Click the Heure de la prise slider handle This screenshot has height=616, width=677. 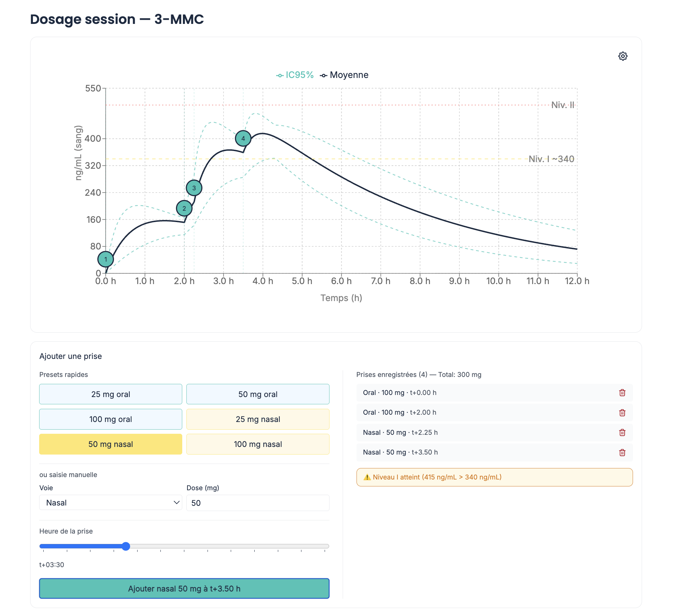click(x=126, y=546)
